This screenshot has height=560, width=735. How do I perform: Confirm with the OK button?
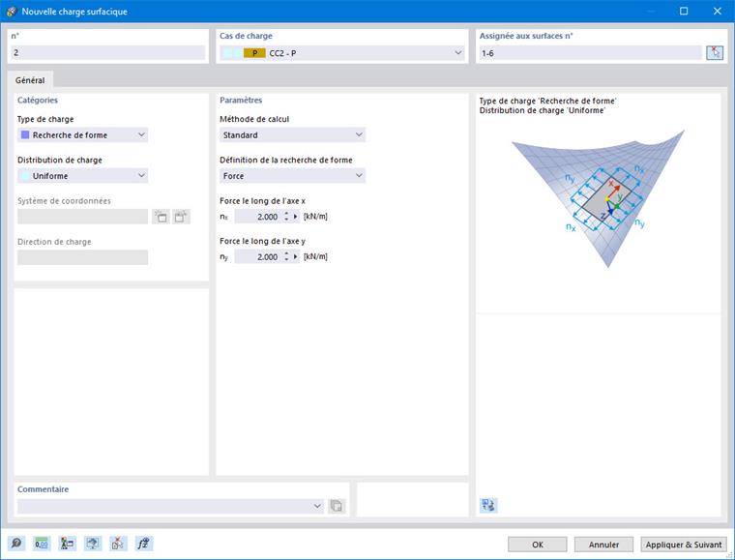(x=538, y=545)
